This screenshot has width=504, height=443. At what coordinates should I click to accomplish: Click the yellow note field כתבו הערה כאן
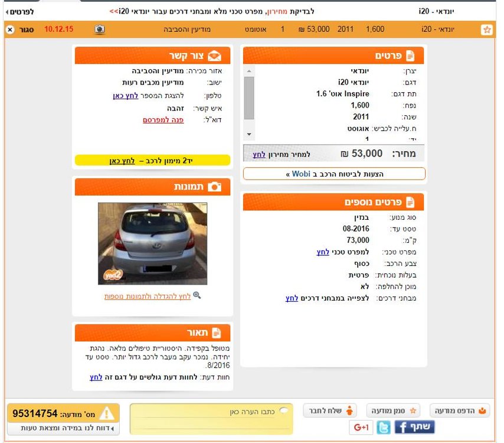click(x=211, y=419)
